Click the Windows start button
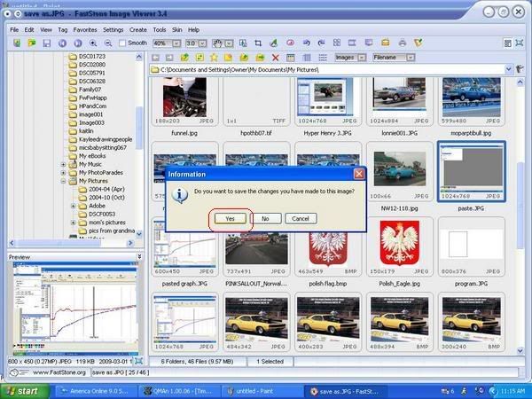The image size is (532, 399). (25, 391)
